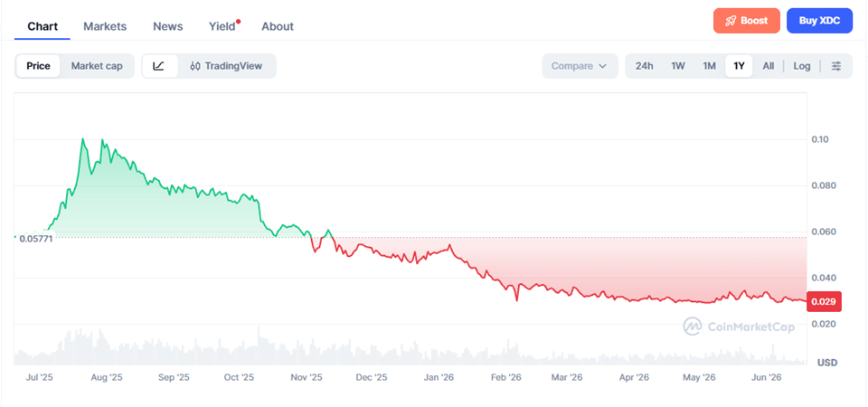Viewport: 868px width, 407px height.
Task: Open the Markets tab
Action: tap(105, 26)
